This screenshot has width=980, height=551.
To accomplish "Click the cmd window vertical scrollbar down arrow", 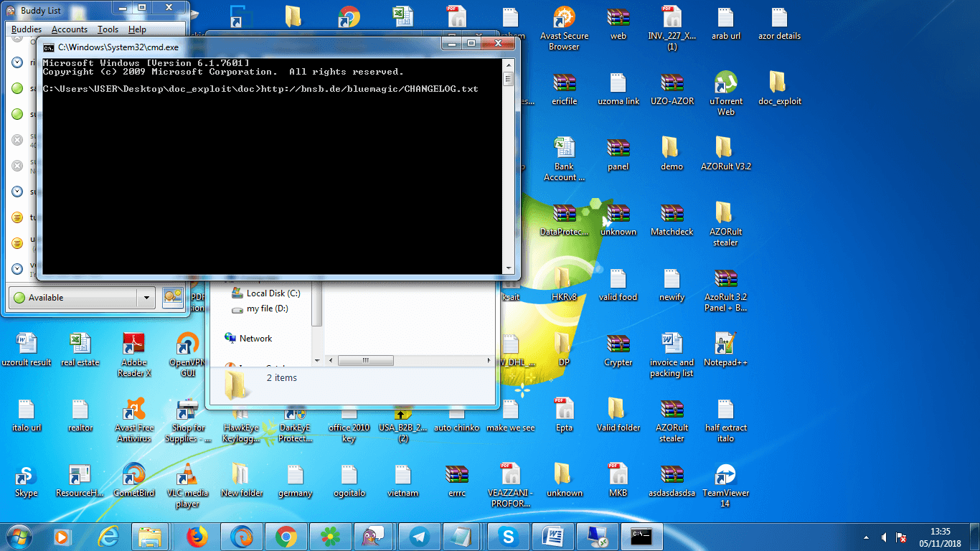I will tap(509, 269).
